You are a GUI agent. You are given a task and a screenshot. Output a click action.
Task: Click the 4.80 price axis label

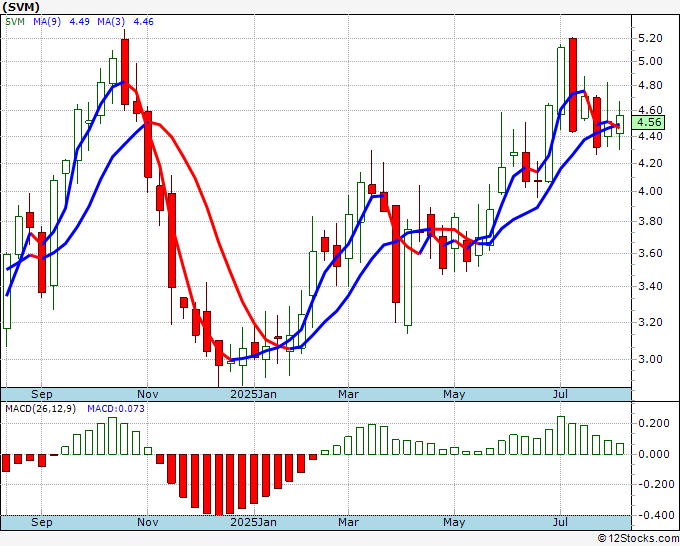[x=650, y=85]
